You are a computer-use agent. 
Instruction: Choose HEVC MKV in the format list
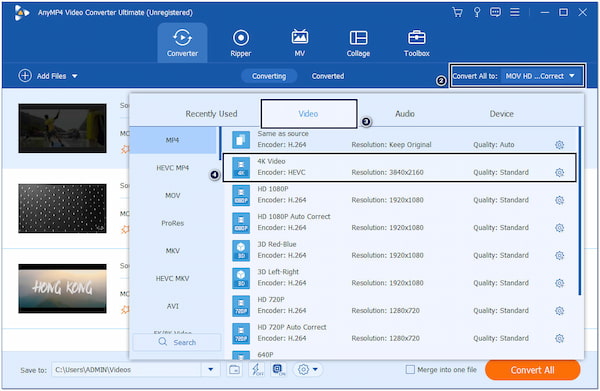[173, 279]
